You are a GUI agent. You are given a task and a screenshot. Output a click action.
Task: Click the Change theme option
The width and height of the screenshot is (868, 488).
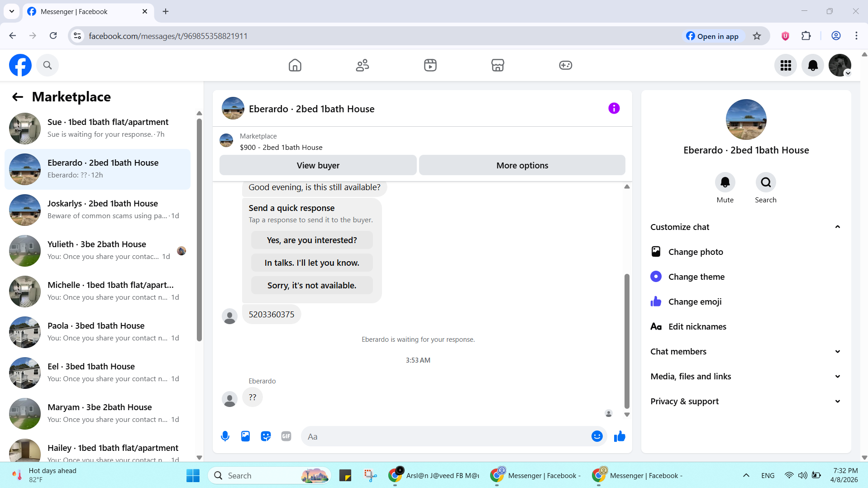746,277
